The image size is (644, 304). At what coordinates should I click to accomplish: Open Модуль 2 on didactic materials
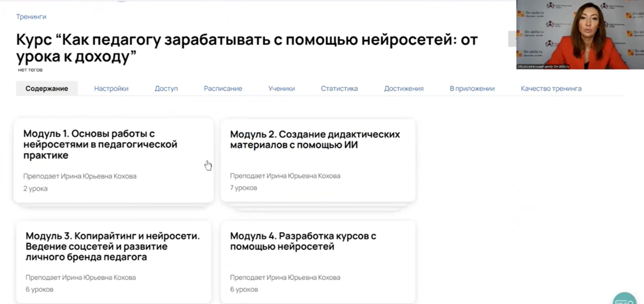pyautogui.click(x=315, y=140)
